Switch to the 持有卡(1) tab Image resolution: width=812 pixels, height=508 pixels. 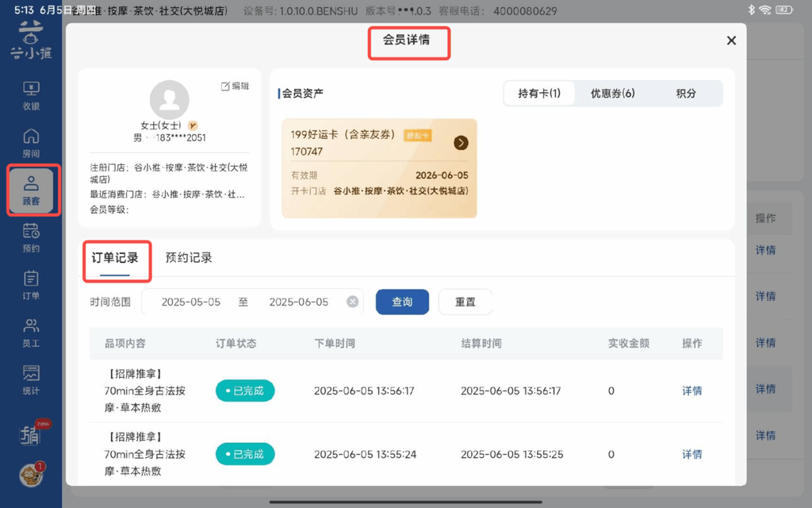pos(539,94)
